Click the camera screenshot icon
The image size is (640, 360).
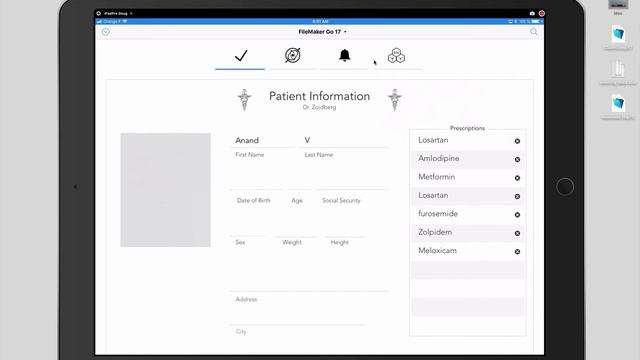532,13
